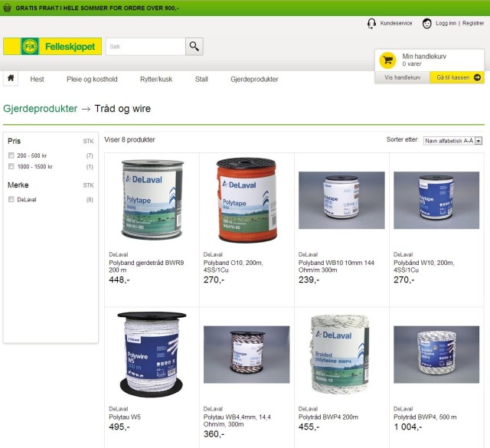The height and width of the screenshot is (448, 490).
Task: Click the Registrer link
Action: pyautogui.click(x=473, y=23)
